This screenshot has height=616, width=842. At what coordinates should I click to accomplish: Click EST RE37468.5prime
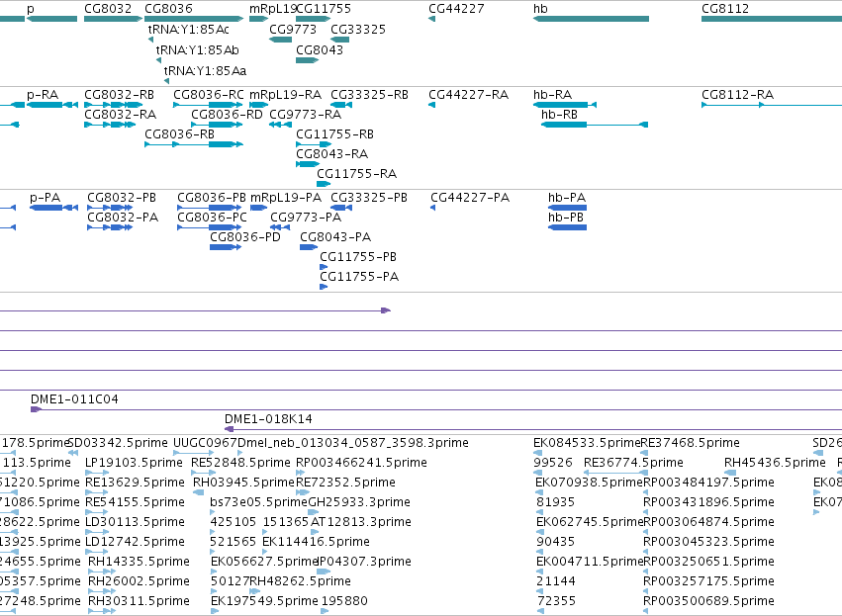(690, 443)
